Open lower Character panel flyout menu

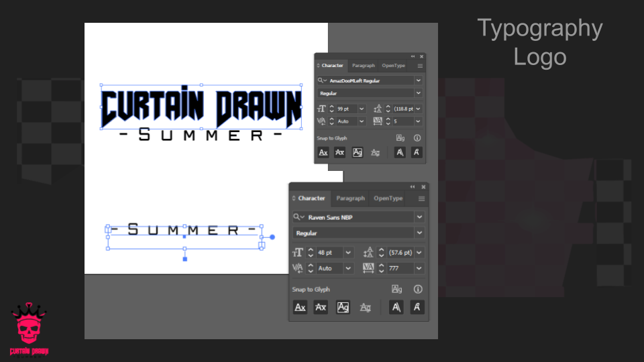coord(421,198)
